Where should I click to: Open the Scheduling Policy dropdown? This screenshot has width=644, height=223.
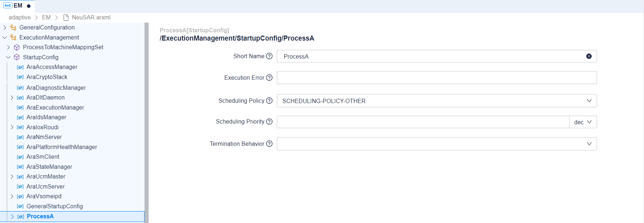click(x=589, y=101)
